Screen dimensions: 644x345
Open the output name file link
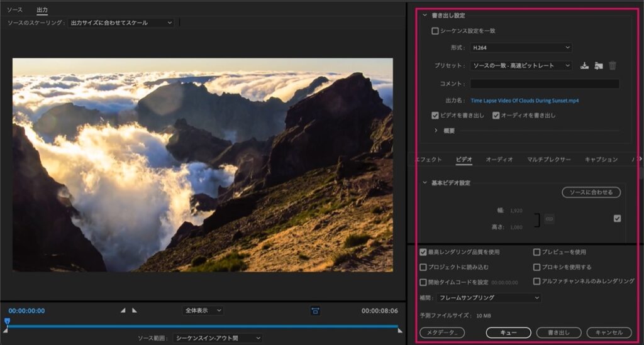click(525, 101)
